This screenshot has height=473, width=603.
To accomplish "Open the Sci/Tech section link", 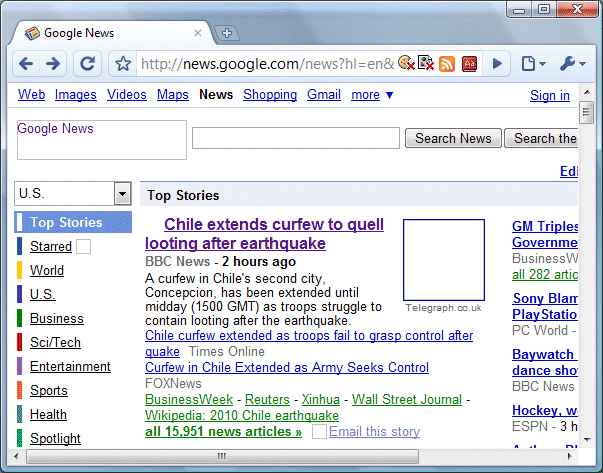I will 55,342.
